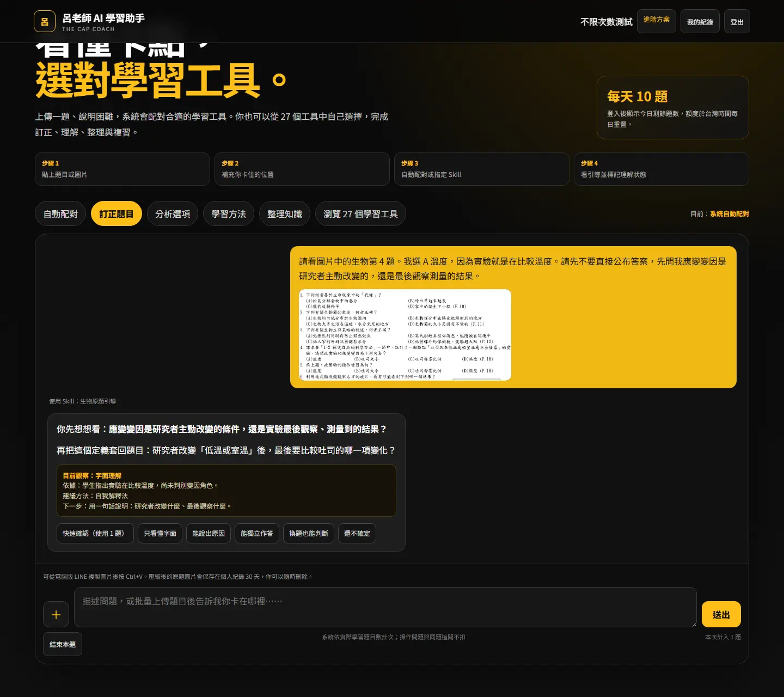The height and width of the screenshot is (697, 784).
Task: Click 建議方法：自我解釋法 line
Action: point(95,496)
